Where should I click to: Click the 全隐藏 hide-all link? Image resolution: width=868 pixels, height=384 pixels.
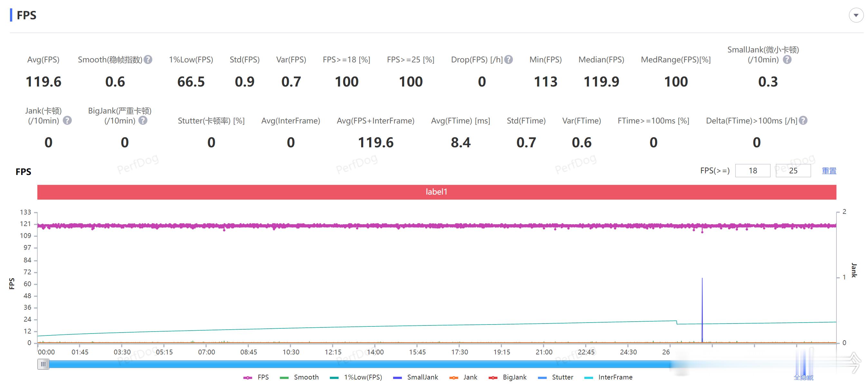803,378
